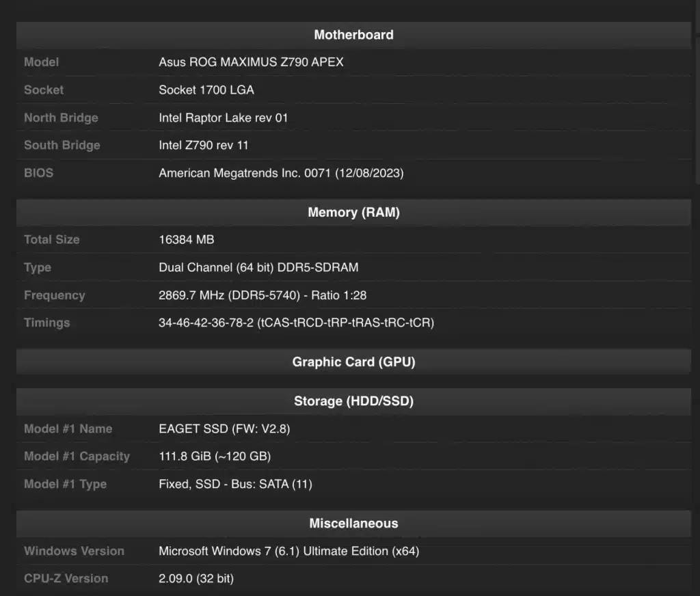Click Intel Z790 rev 11 value
Image resolution: width=700 pixels, height=596 pixels.
[x=204, y=145]
